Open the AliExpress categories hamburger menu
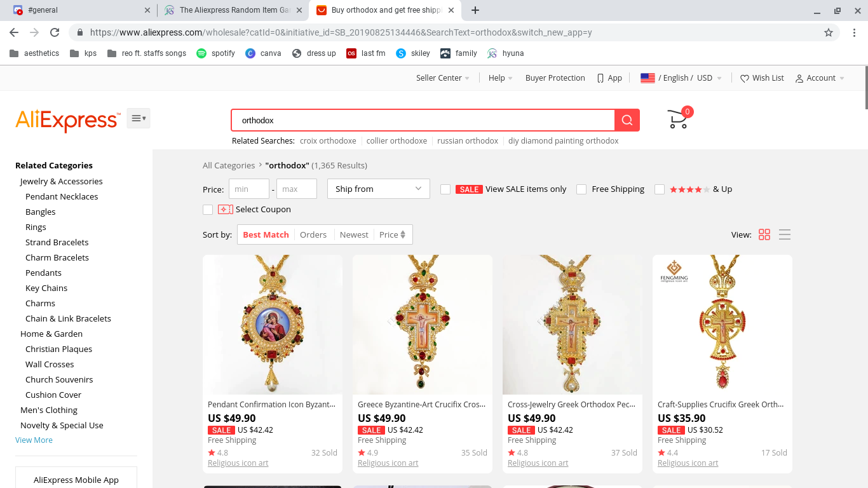This screenshot has height=488, width=868. point(139,118)
